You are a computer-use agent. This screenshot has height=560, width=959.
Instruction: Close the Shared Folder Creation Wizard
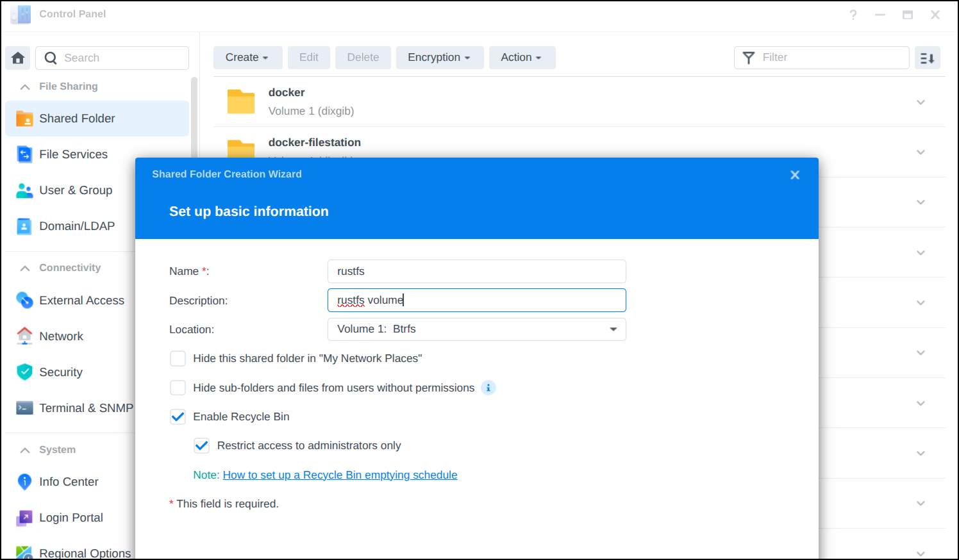pos(795,175)
